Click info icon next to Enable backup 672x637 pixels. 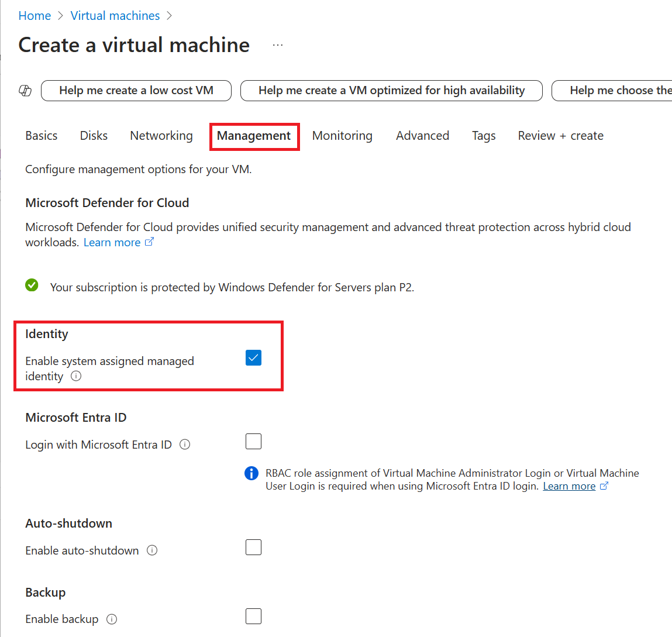[112, 619]
